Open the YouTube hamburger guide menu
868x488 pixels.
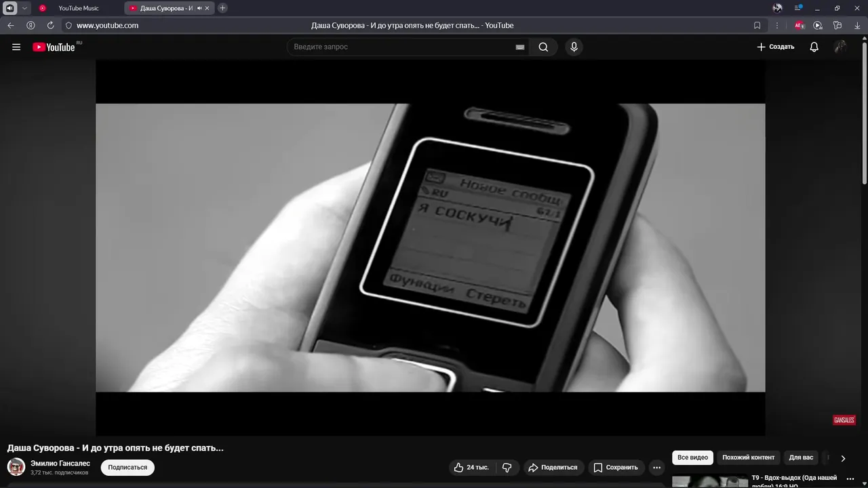(16, 47)
